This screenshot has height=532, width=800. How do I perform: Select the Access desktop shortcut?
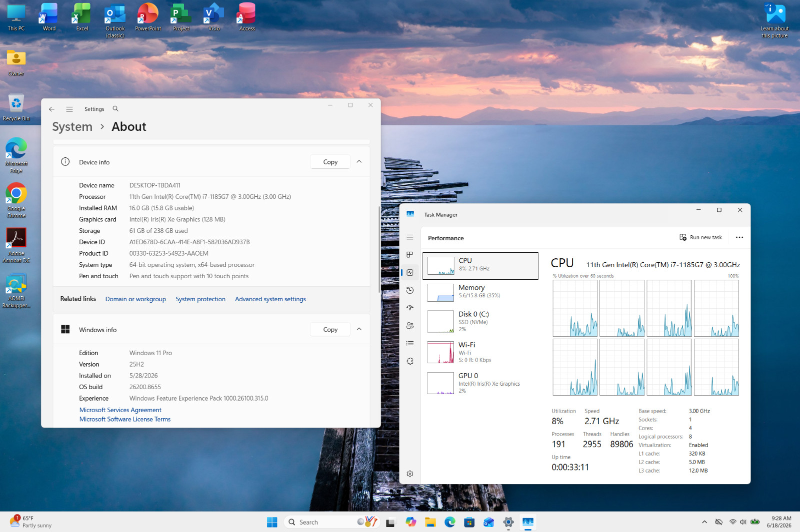click(x=247, y=18)
